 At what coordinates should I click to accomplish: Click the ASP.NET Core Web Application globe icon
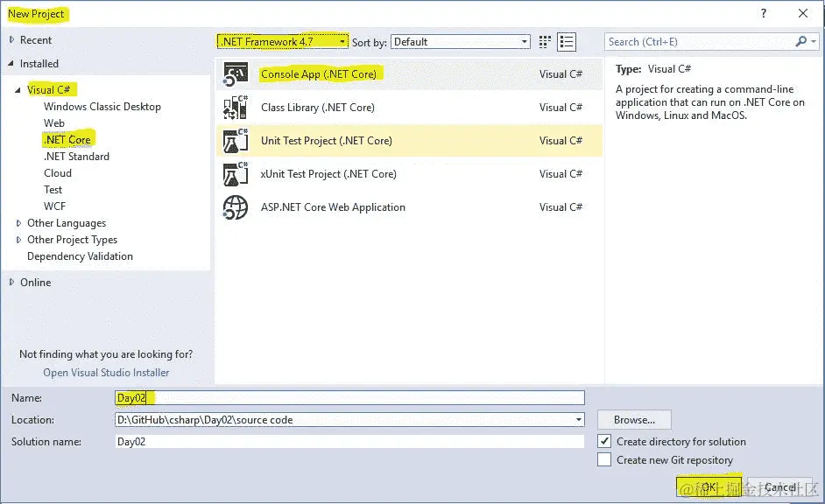tap(236, 207)
